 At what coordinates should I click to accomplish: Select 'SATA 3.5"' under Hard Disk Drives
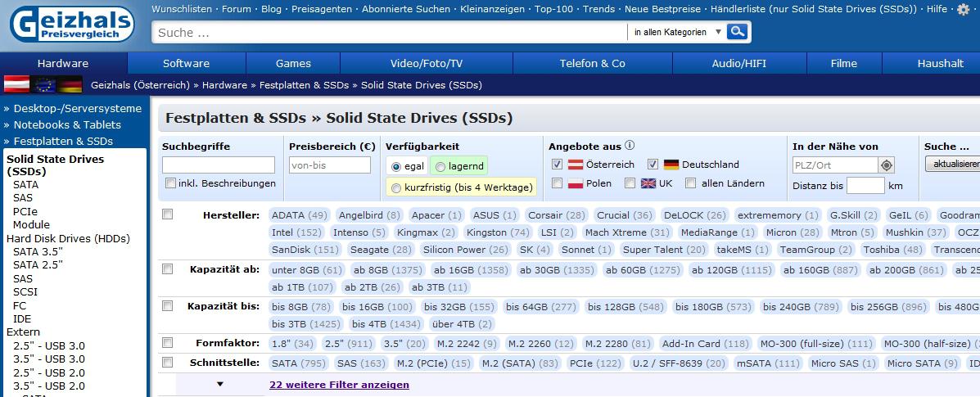pos(38,251)
